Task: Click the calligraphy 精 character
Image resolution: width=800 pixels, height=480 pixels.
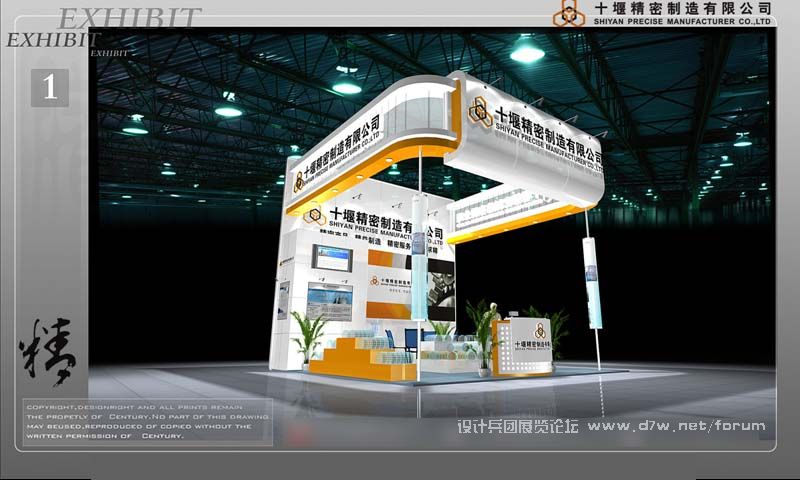Action: (47, 351)
